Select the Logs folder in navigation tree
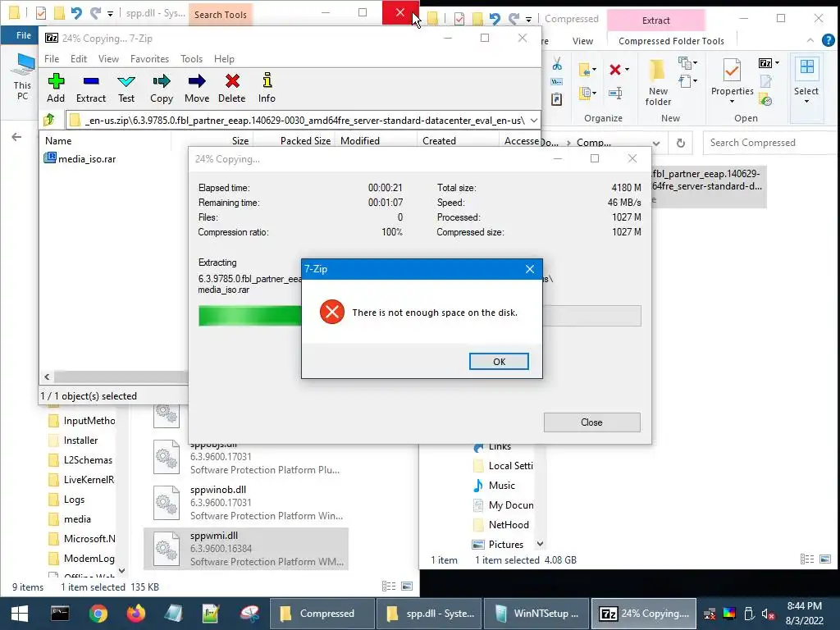Viewport: 840px width, 630px height. click(74, 500)
